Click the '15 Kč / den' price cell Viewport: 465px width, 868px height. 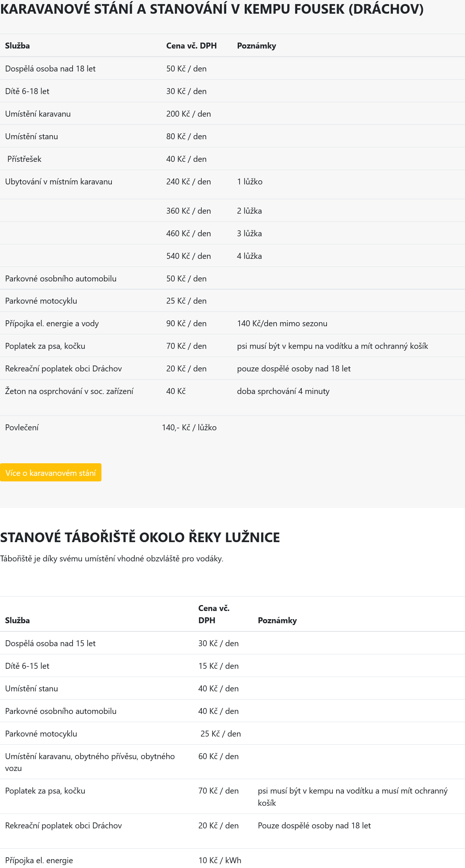(218, 666)
